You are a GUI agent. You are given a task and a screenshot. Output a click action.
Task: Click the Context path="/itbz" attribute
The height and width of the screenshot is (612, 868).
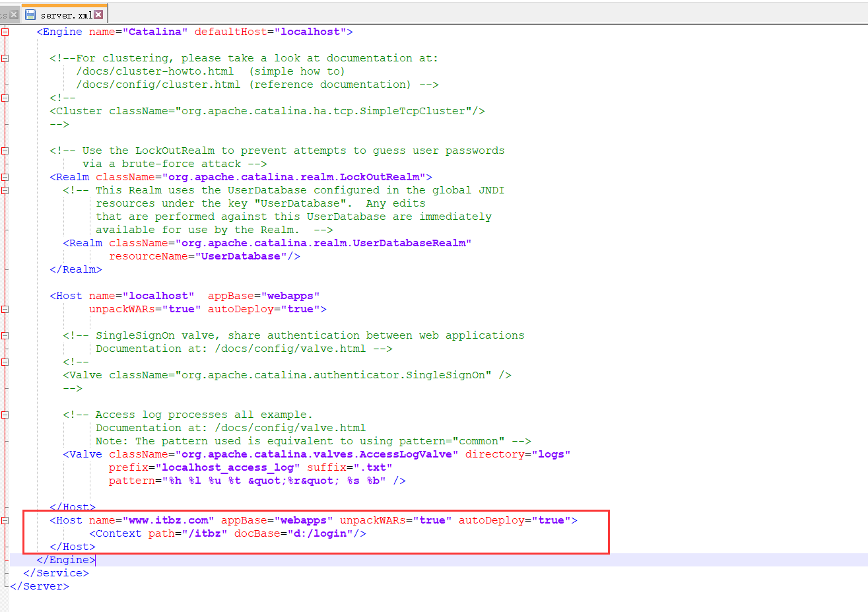(x=188, y=533)
